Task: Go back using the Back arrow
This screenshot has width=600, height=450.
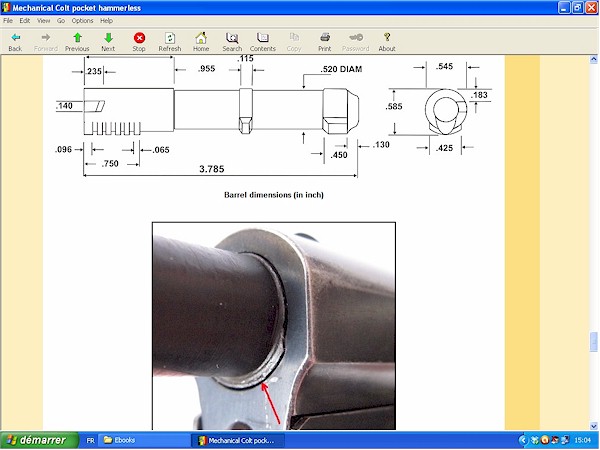Action: click(15, 41)
